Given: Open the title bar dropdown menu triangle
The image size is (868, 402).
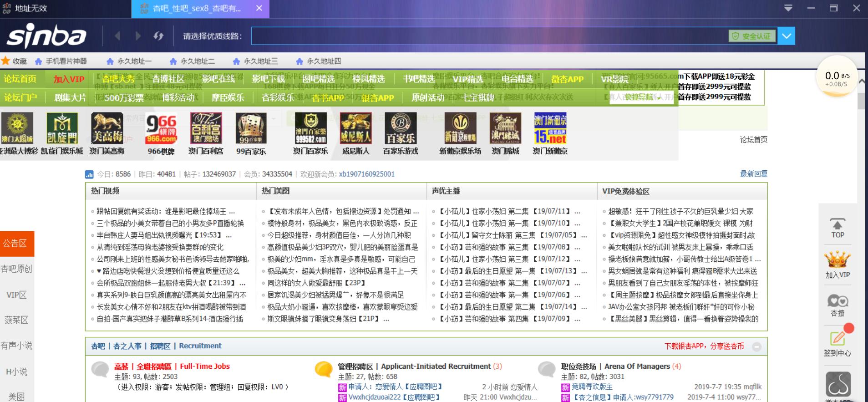Looking at the screenshot, I should pyautogui.click(x=788, y=8).
